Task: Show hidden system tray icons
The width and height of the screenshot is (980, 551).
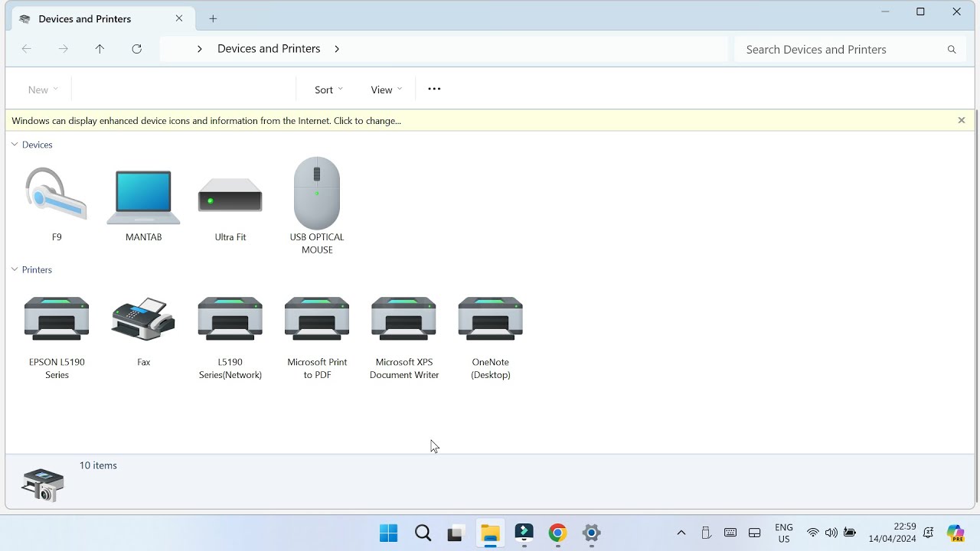Action: tap(681, 533)
